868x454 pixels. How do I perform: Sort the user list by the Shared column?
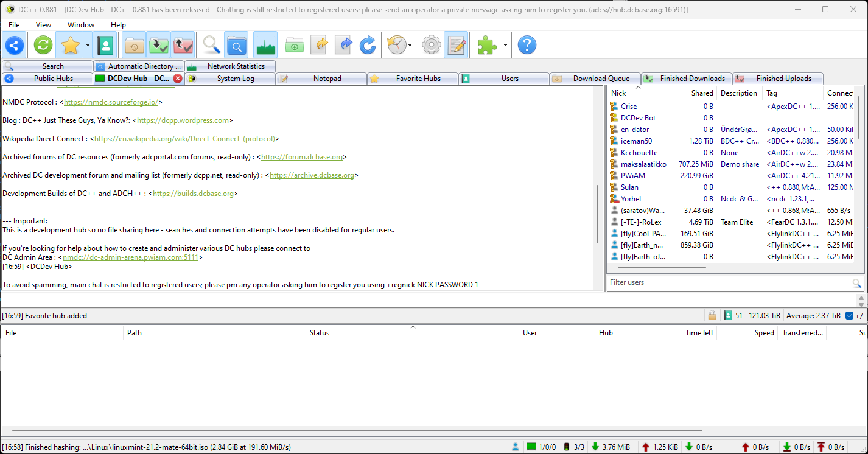coord(692,93)
